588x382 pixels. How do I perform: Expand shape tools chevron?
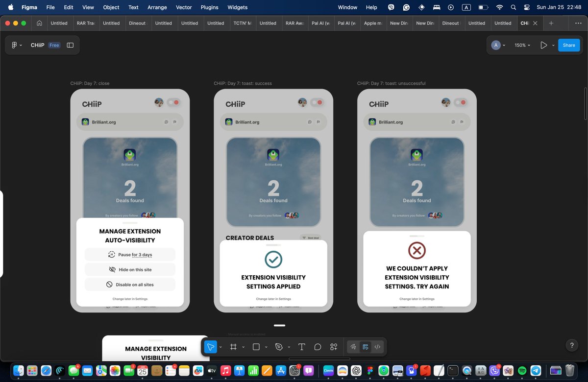point(266,347)
